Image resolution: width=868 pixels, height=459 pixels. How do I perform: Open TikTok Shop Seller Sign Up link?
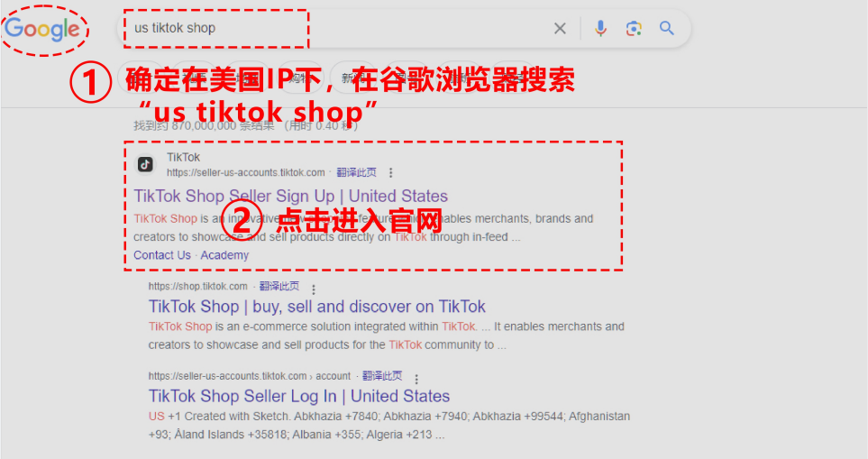[x=290, y=196]
